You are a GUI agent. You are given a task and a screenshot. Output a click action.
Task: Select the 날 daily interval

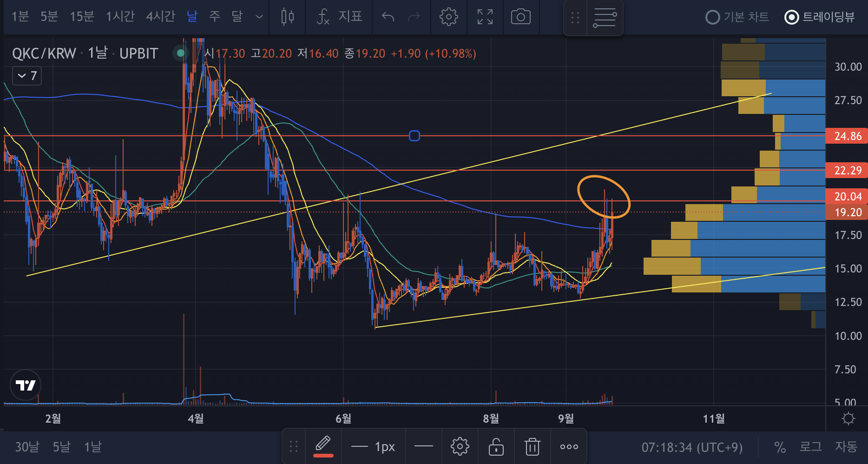pyautogui.click(x=192, y=17)
